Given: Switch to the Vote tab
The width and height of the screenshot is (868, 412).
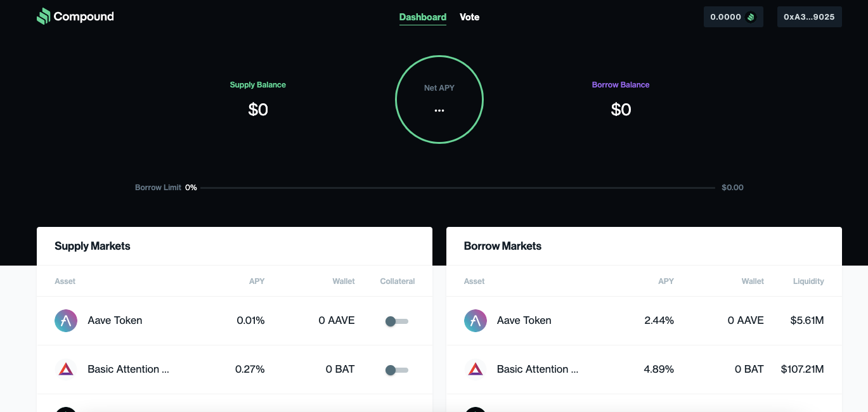Looking at the screenshot, I should [470, 17].
